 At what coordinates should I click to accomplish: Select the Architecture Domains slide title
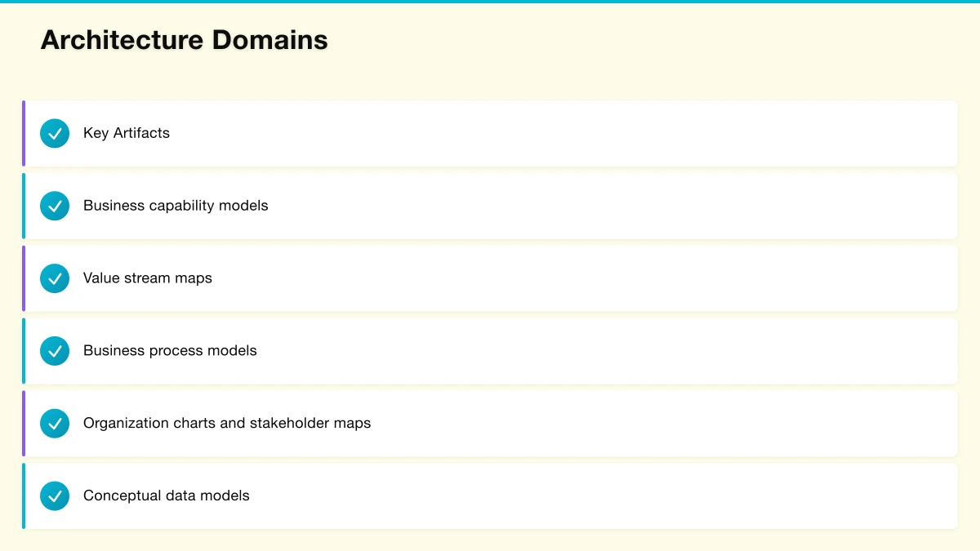click(185, 40)
